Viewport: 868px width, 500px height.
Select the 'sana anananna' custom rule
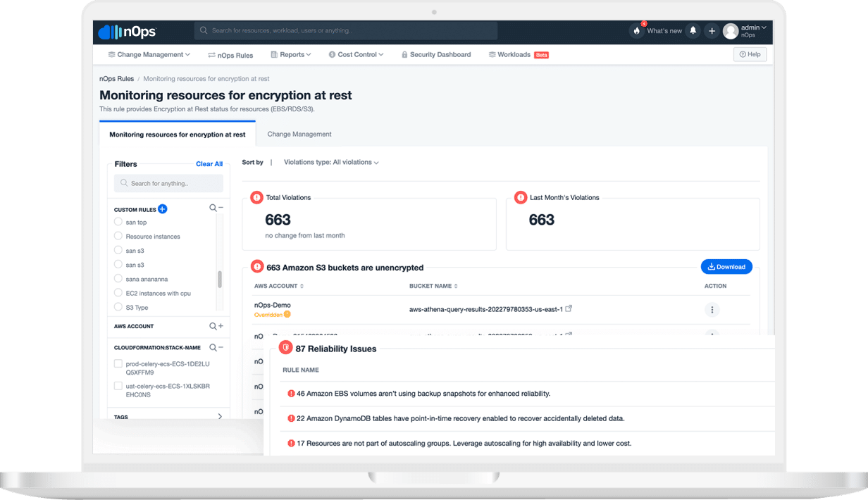pyautogui.click(x=118, y=279)
